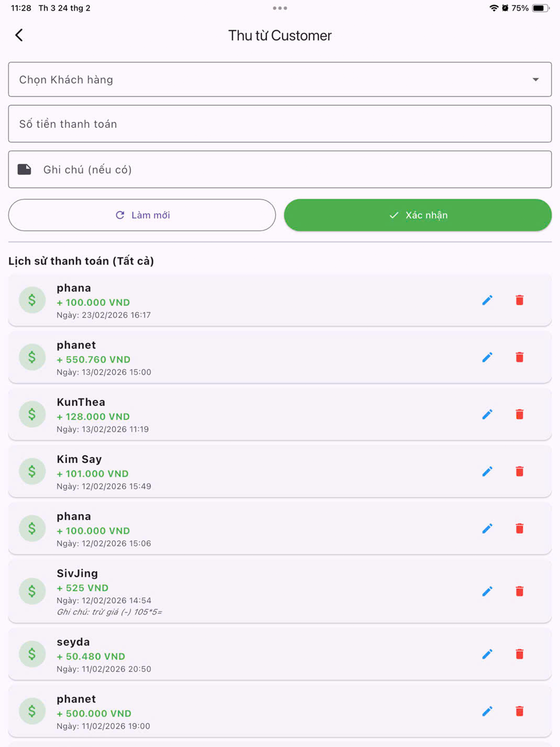Delete the SivJing 525 VND payment

[x=520, y=591]
